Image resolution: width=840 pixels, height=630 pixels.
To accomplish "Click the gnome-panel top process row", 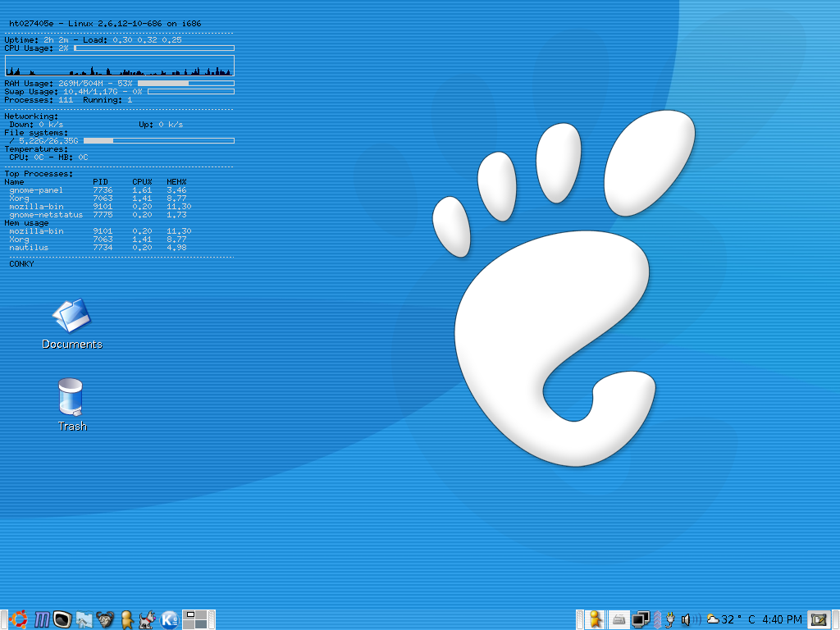I will pos(98,190).
